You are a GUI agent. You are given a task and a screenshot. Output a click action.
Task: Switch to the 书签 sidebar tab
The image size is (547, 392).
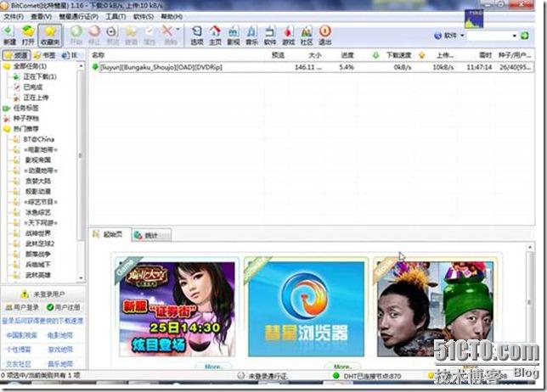click(45, 55)
